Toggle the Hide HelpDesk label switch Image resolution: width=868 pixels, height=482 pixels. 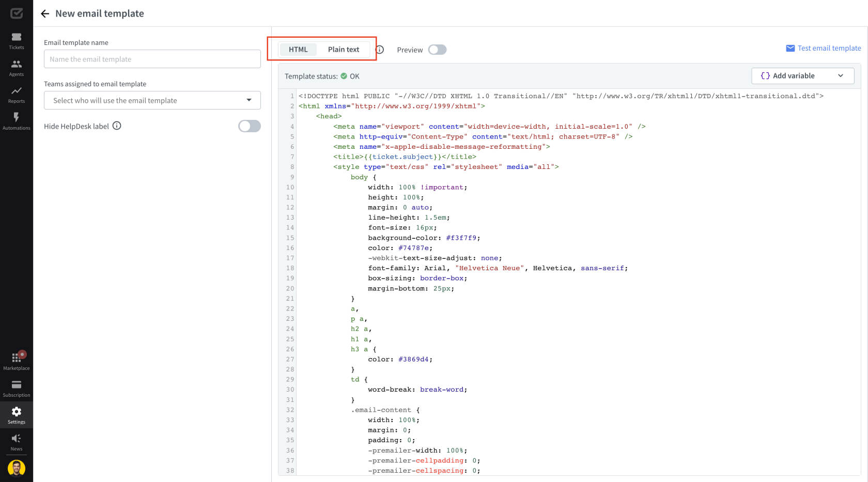tap(250, 126)
